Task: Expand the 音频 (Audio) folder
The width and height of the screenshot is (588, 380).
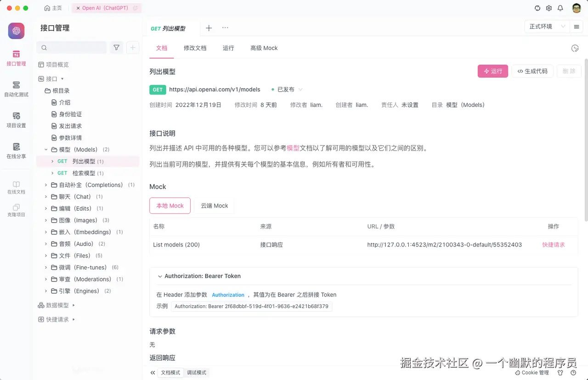Action: (46, 244)
